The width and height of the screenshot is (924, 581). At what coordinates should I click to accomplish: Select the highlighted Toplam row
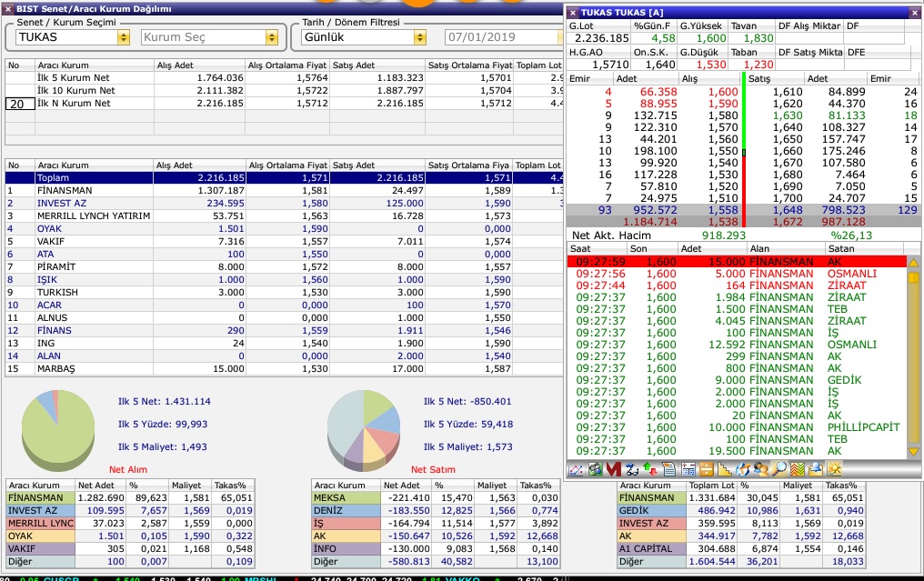284,178
